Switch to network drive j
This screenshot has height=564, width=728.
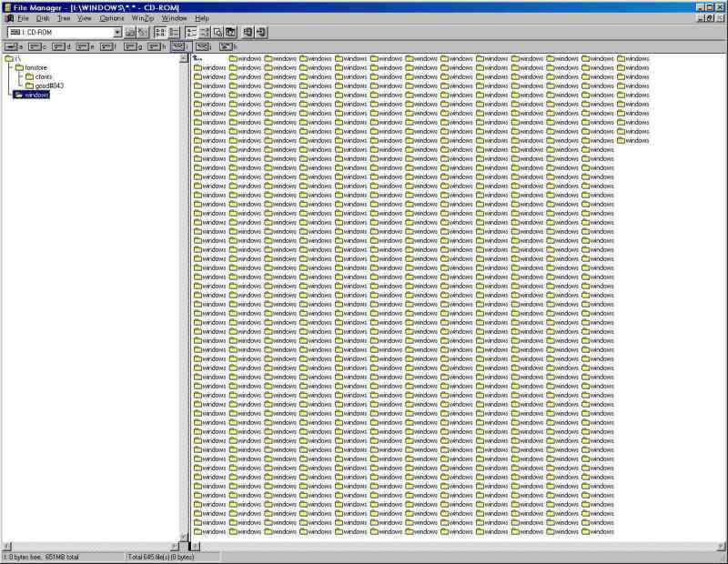(203, 47)
